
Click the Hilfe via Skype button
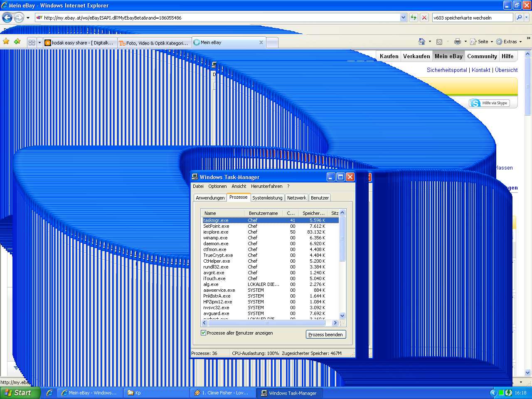(490, 103)
